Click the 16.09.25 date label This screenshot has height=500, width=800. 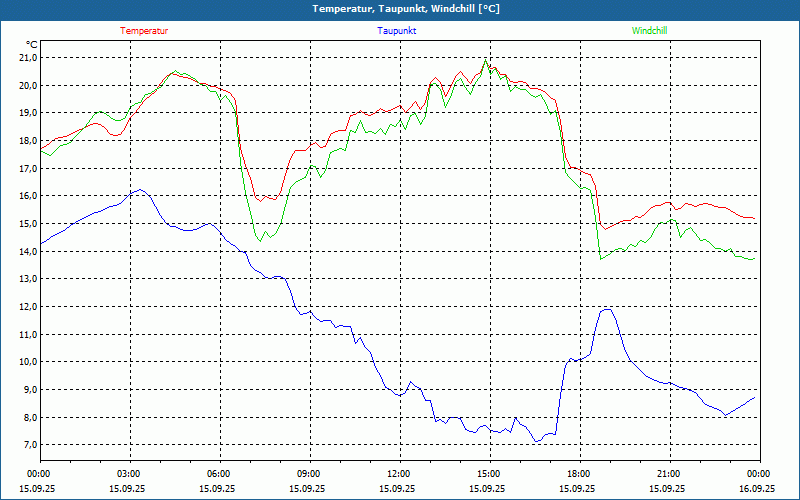[756, 489]
